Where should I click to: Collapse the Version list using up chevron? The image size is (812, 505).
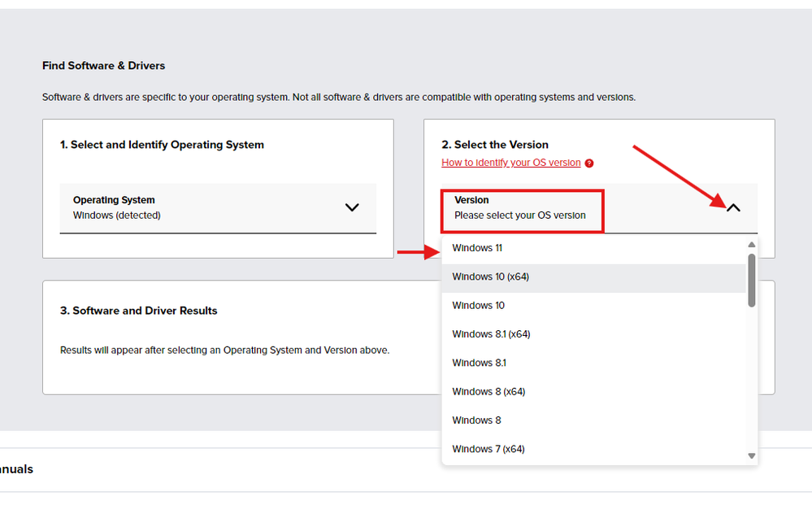[x=733, y=208]
